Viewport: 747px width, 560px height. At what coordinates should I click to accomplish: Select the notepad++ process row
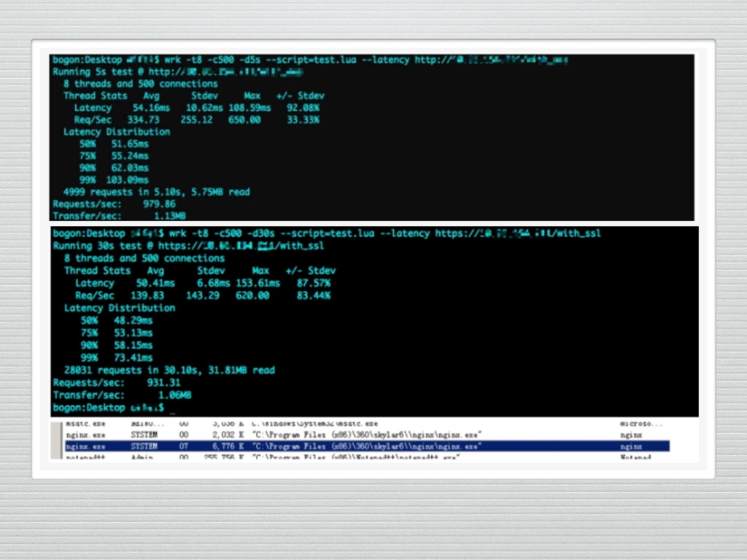click(x=368, y=457)
